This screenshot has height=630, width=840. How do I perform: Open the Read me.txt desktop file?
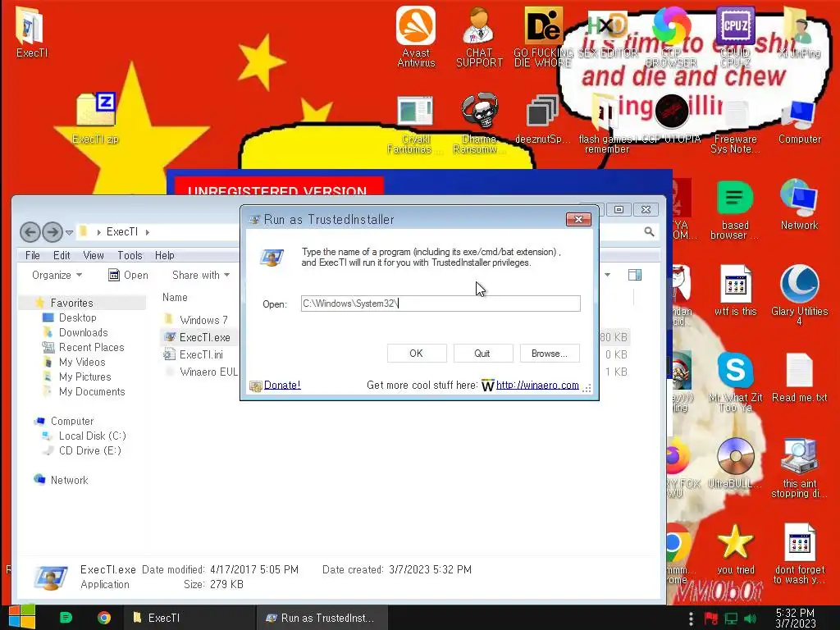point(799,377)
